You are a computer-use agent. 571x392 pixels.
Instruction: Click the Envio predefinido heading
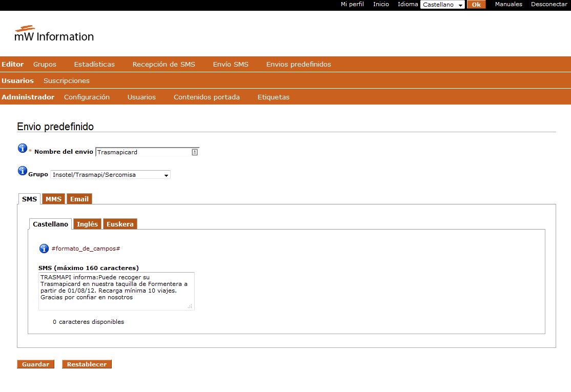coord(55,127)
